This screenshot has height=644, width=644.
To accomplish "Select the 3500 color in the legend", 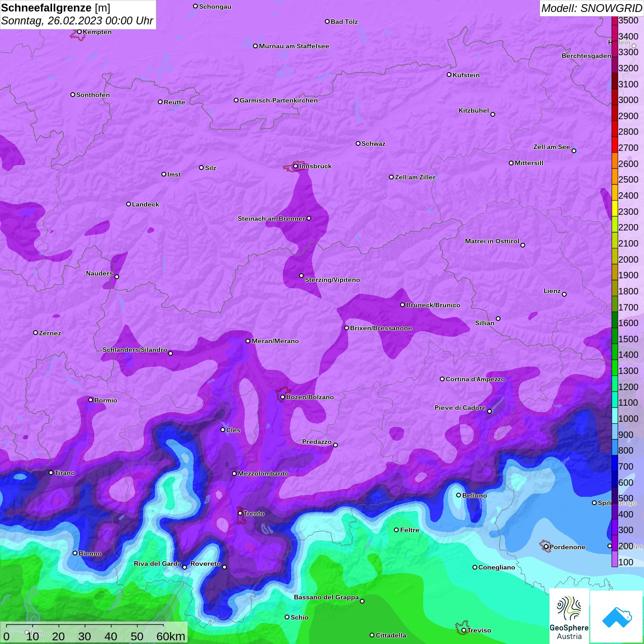I will tap(615, 20).
